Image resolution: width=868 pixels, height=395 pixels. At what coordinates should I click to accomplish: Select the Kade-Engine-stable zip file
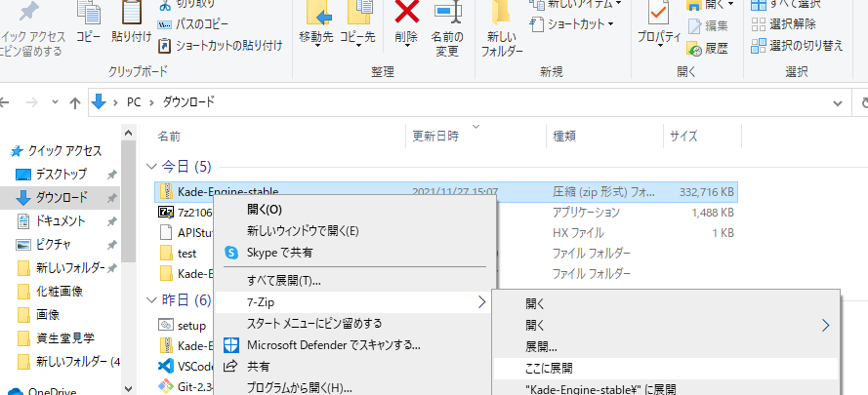[445, 192]
